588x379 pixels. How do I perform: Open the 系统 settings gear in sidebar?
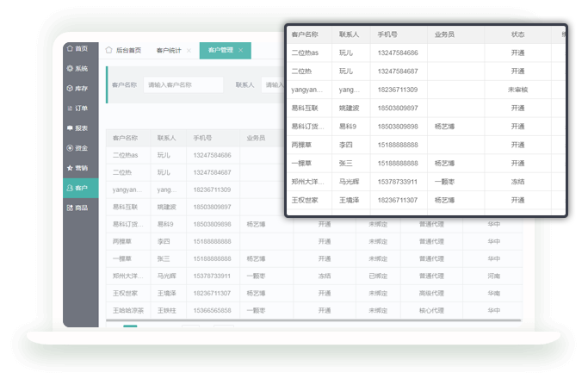click(x=78, y=69)
